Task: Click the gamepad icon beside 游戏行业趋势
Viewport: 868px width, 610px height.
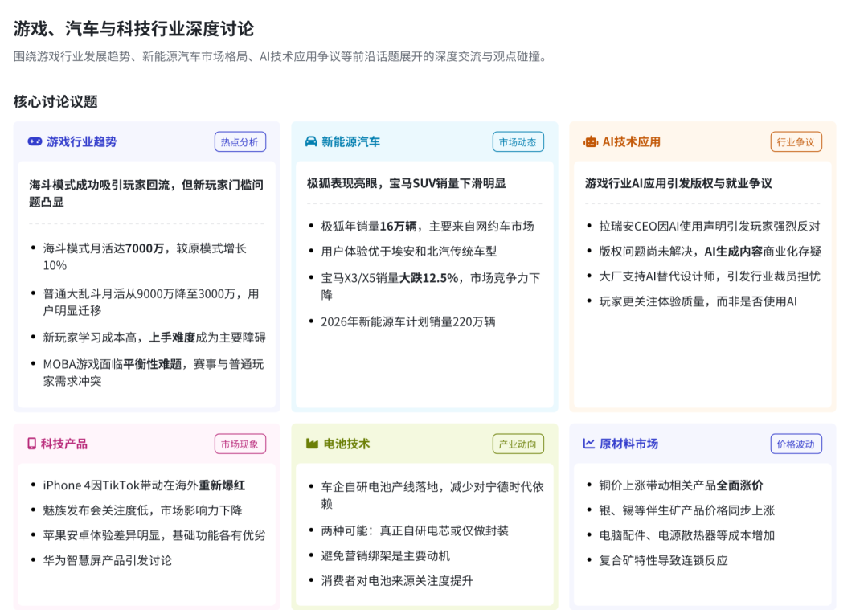Action: point(35,141)
